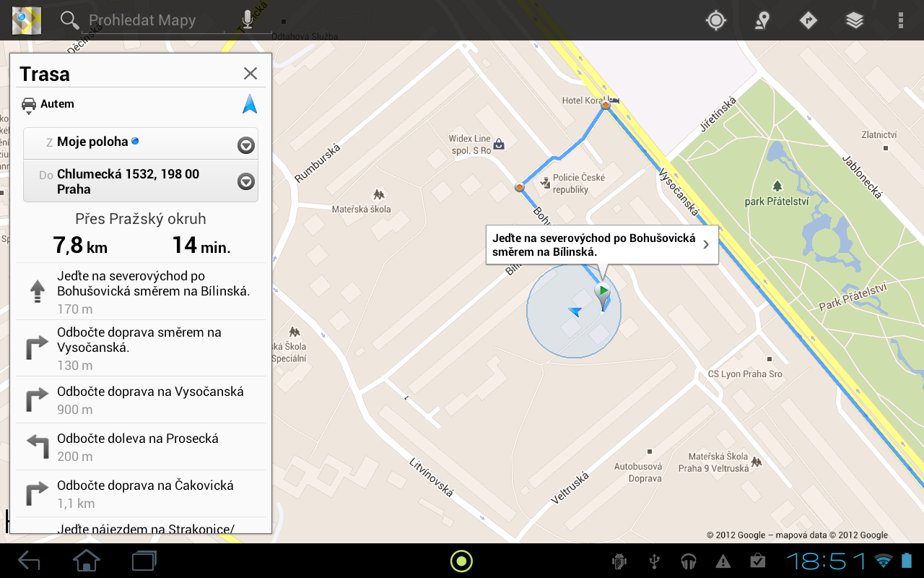Open the map Layers icon
The image size is (924, 578).
coord(854,20)
